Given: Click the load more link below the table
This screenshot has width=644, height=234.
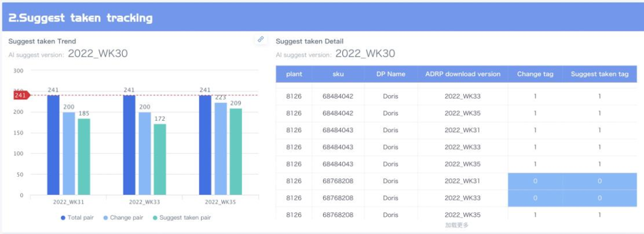Looking at the screenshot, I should [457, 225].
